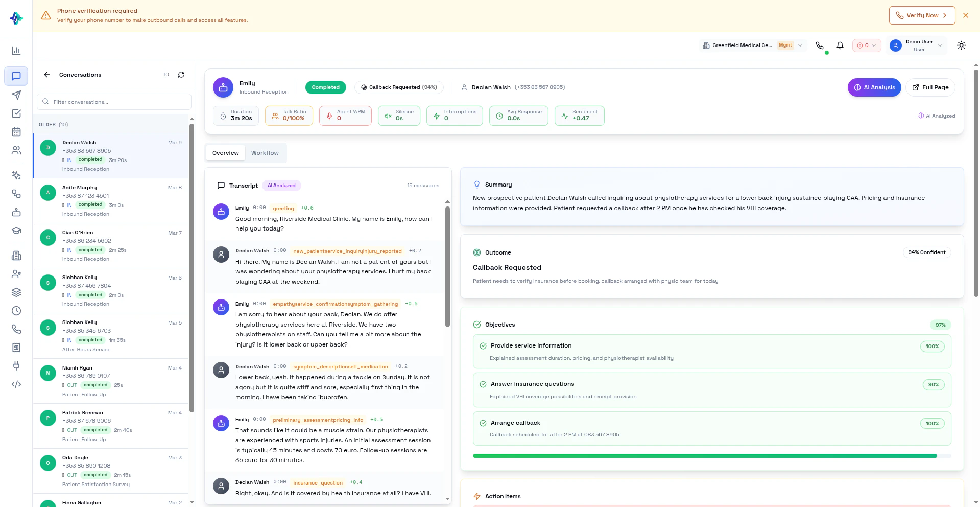Switch to the Workflow tab
Image resolution: width=980 pixels, height=507 pixels.
[x=265, y=153]
